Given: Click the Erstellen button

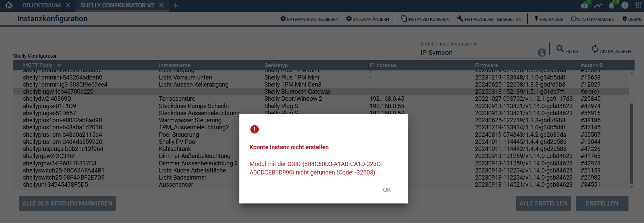Looking at the screenshot, I should [x=602, y=203].
